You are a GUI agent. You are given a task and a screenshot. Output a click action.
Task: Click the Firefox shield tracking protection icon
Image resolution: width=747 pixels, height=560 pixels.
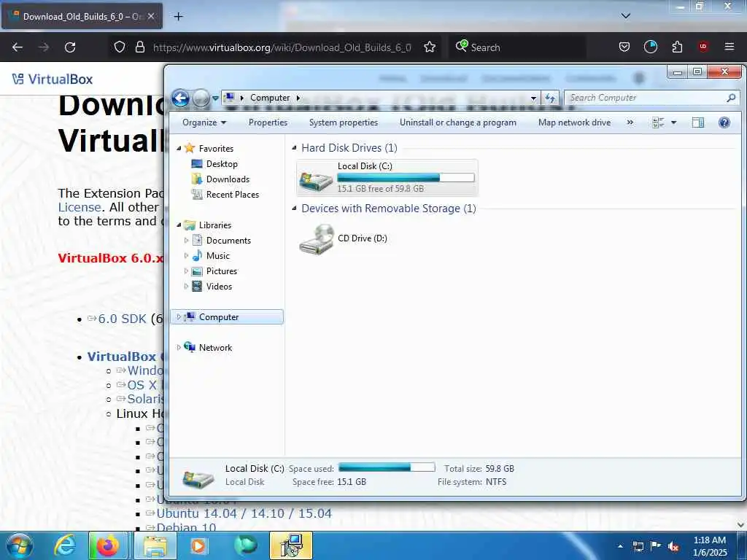[x=120, y=47]
